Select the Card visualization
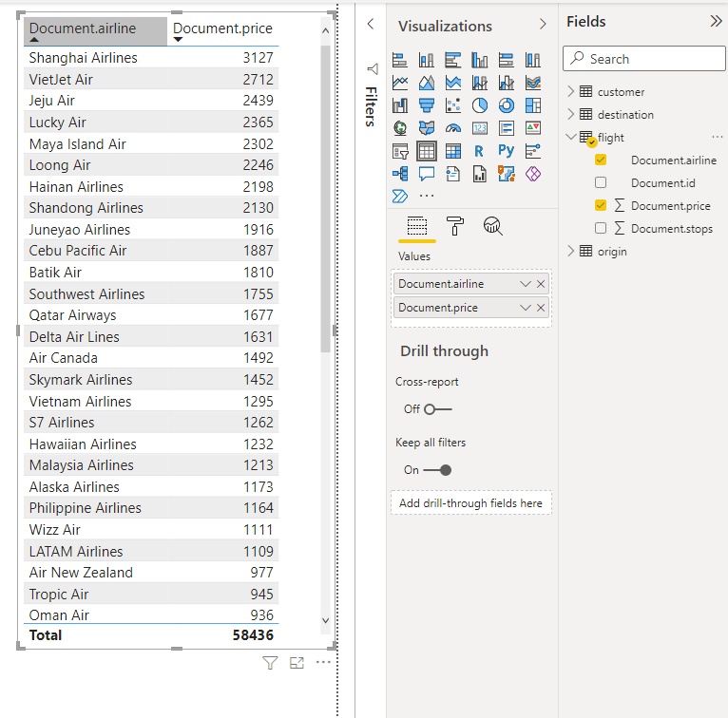 tap(480, 128)
